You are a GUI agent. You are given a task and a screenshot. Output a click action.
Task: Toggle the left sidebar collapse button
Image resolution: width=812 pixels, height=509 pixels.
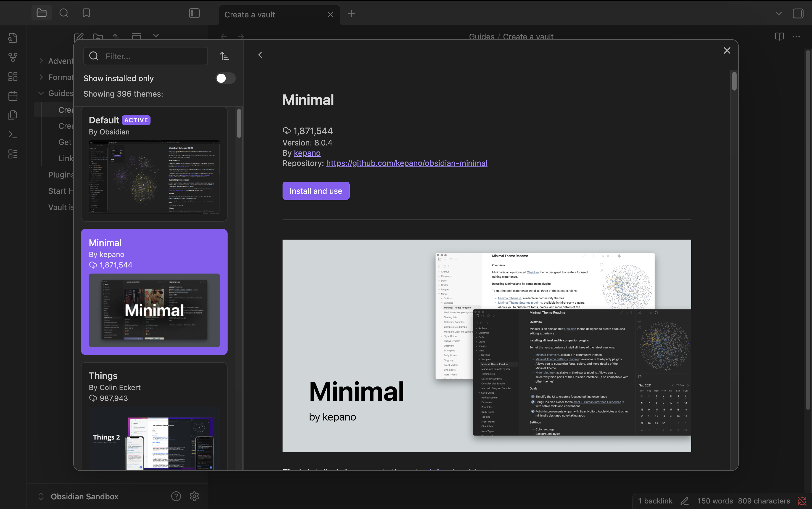pos(194,13)
